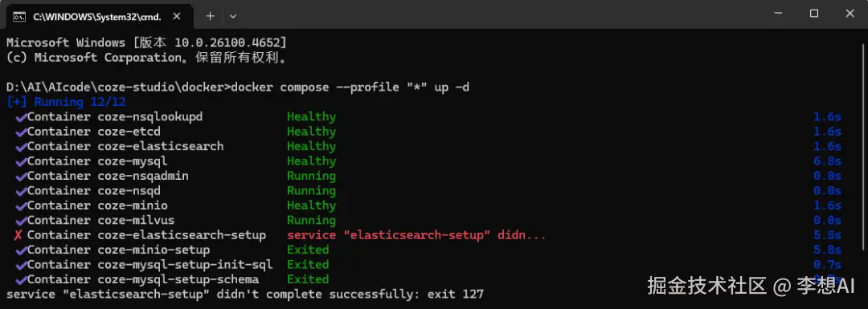Click the checkmark beside coze-milvus

click(20, 221)
